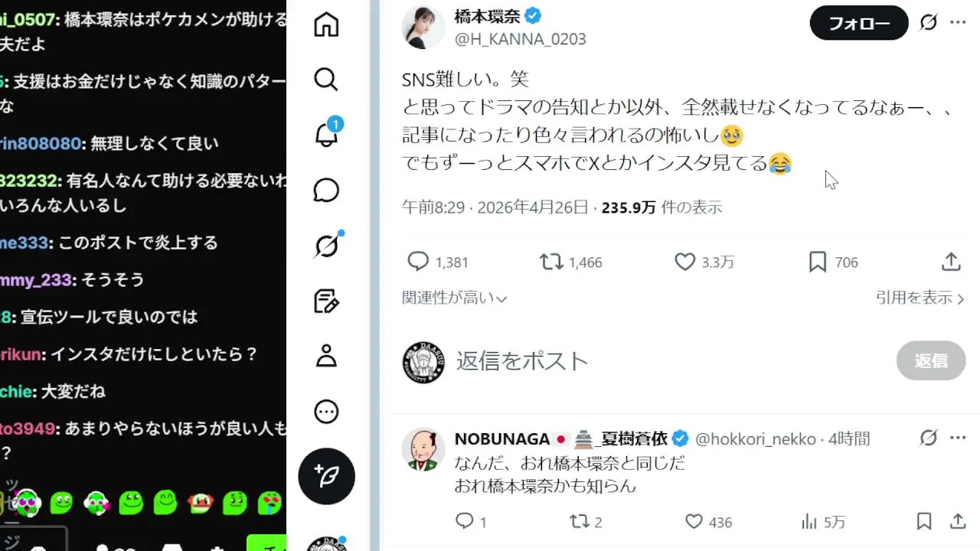980x551 pixels.
Task: Open the circled more menu in sidebar
Action: (326, 412)
